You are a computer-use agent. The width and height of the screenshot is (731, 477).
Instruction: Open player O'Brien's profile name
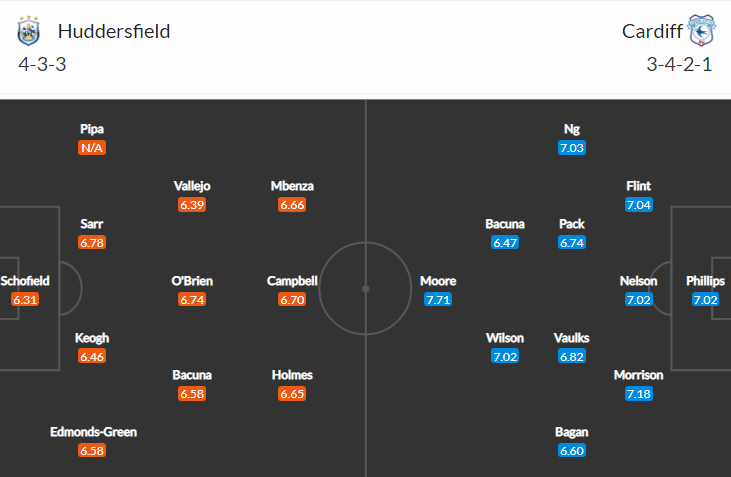coord(192,281)
